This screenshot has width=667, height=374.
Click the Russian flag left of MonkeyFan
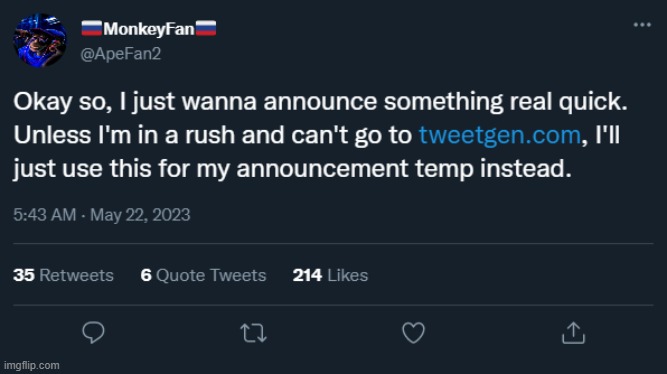coord(91,29)
